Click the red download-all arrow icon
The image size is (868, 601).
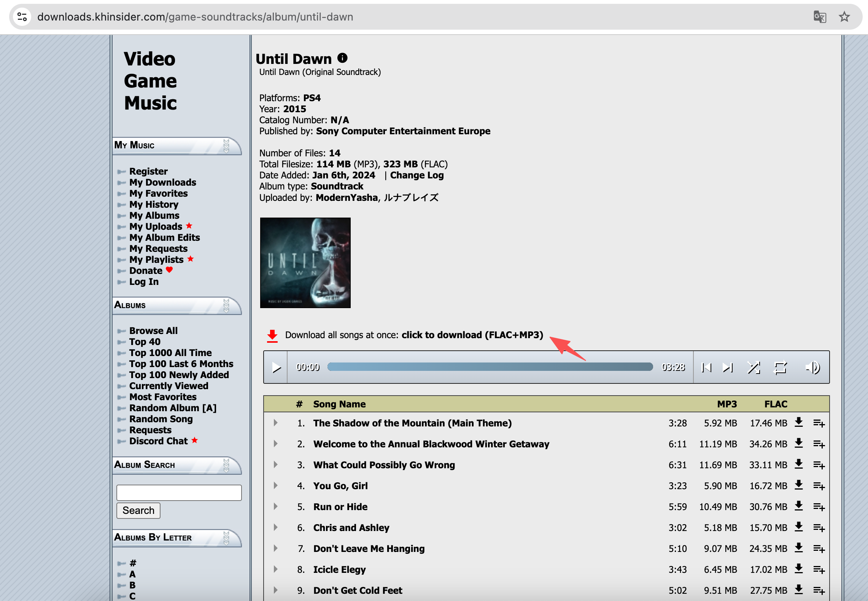tap(272, 335)
